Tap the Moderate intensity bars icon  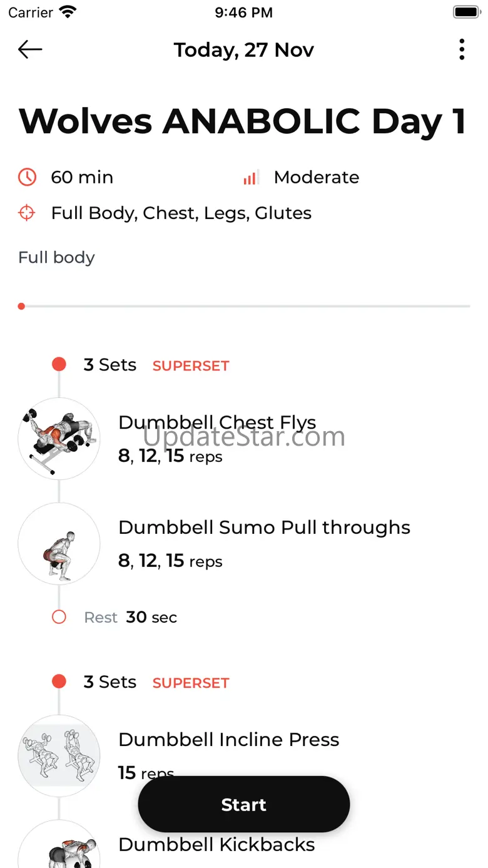click(251, 178)
